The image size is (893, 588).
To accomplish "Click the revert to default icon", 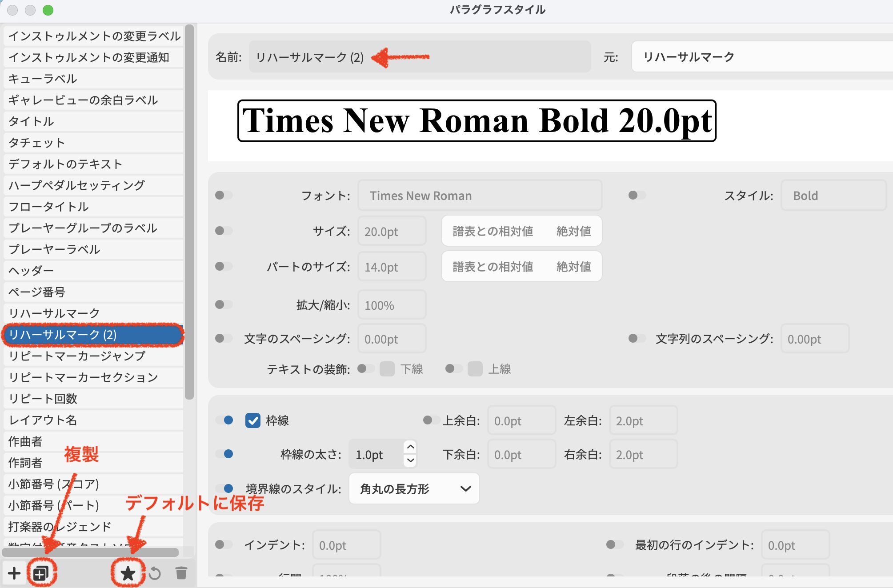I will pos(155,573).
